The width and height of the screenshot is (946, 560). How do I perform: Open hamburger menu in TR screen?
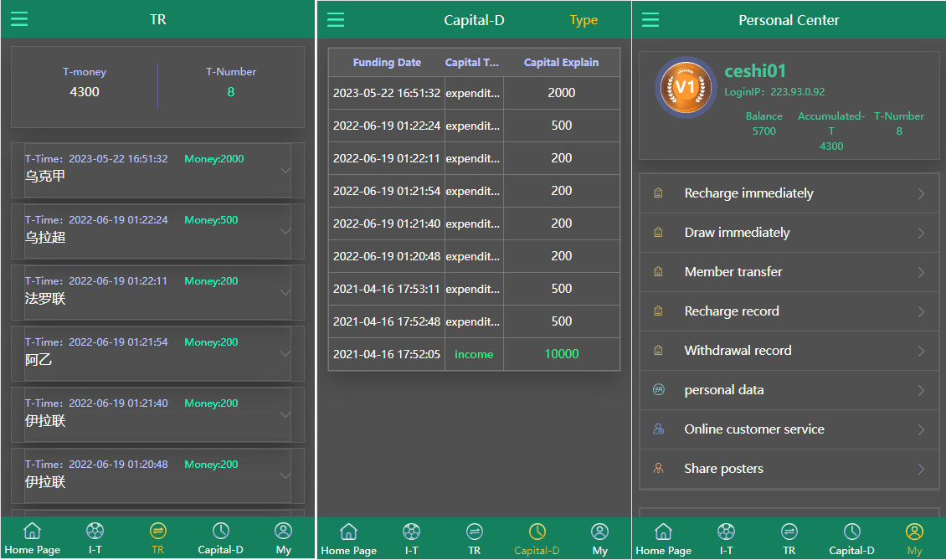click(x=19, y=19)
